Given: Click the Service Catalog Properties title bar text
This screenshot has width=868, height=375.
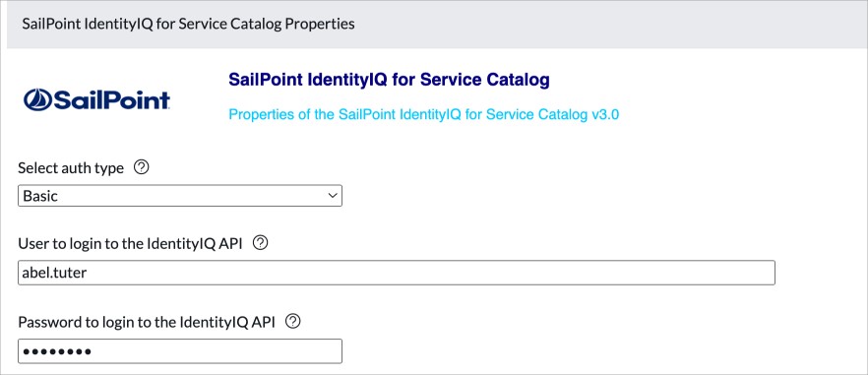Looking at the screenshot, I should click(x=188, y=25).
